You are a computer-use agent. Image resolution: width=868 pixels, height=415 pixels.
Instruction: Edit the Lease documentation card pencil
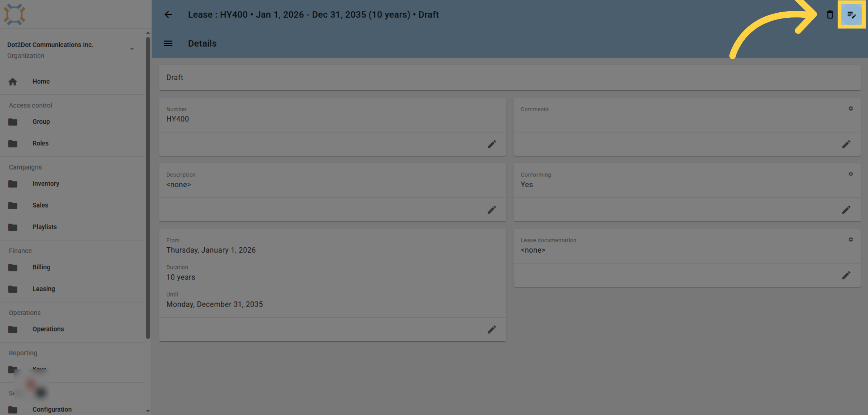click(x=846, y=275)
